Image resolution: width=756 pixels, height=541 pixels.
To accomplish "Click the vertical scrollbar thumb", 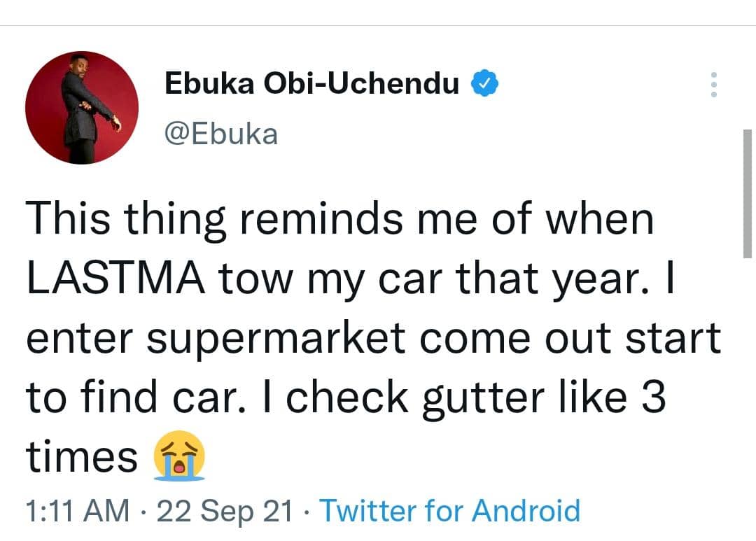I will pos(748,192).
